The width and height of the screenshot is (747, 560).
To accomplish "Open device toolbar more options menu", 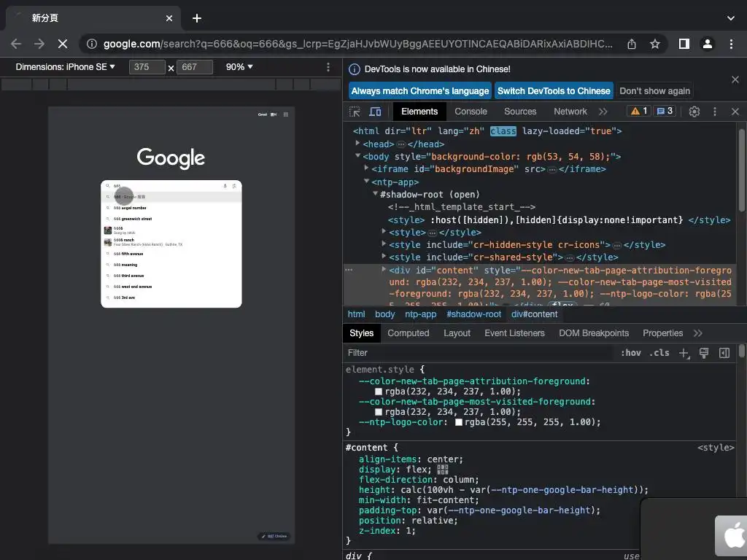I will pos(328,67).
